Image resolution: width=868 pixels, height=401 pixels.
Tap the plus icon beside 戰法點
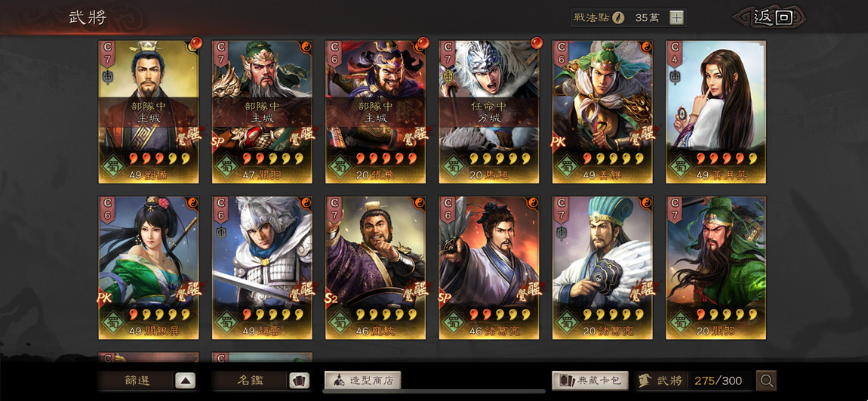(x=676, y=17)
